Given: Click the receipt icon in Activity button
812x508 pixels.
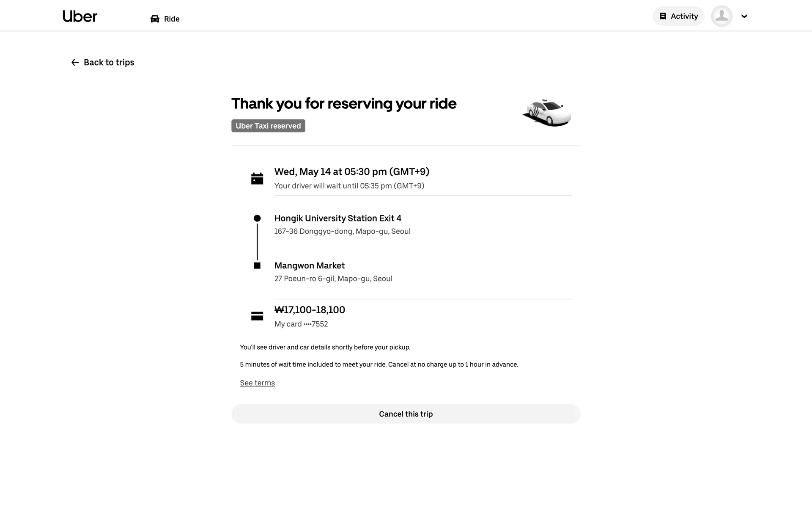Looking at the screenshot, I should click(663, 16).
